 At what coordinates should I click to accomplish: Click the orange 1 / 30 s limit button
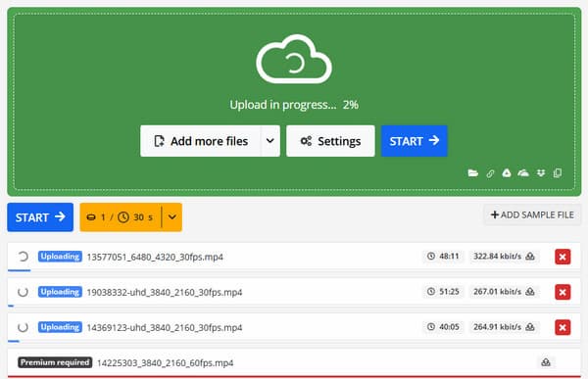121,217
